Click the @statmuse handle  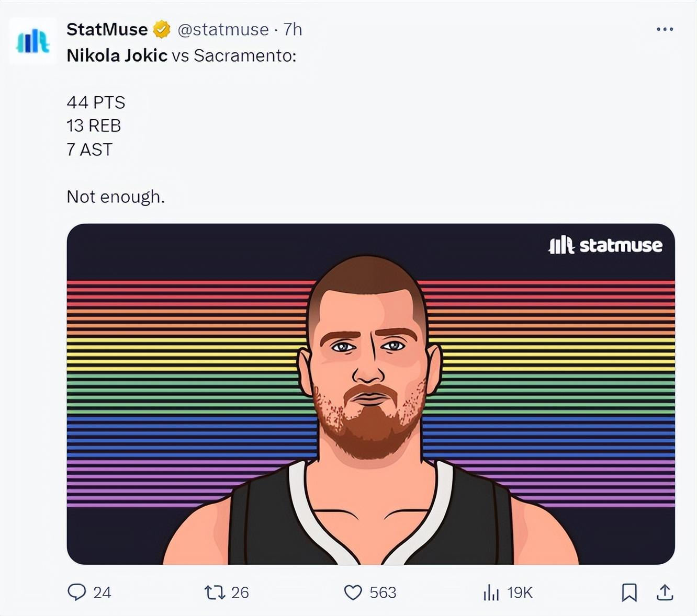point(223,29)
